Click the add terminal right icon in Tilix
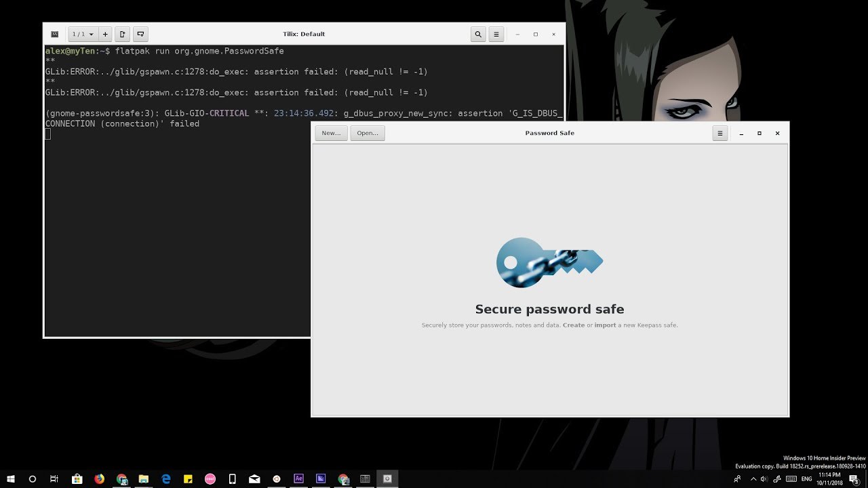 [122, 34]
